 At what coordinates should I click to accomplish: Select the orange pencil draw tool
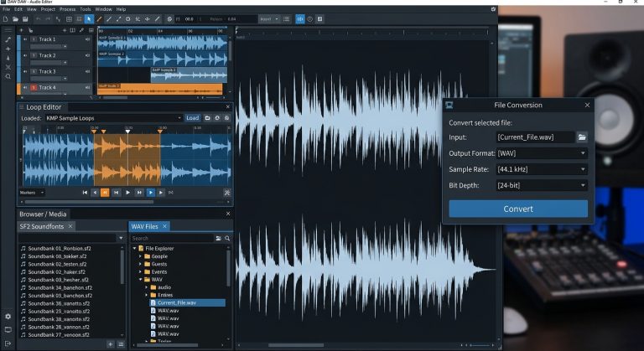99,19
